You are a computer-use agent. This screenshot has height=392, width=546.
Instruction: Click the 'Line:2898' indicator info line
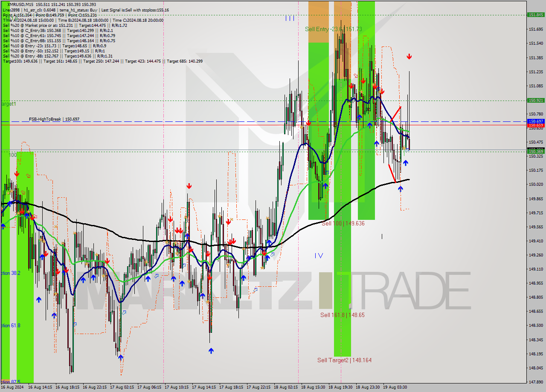pyautogui.click(x=86, y=10)
